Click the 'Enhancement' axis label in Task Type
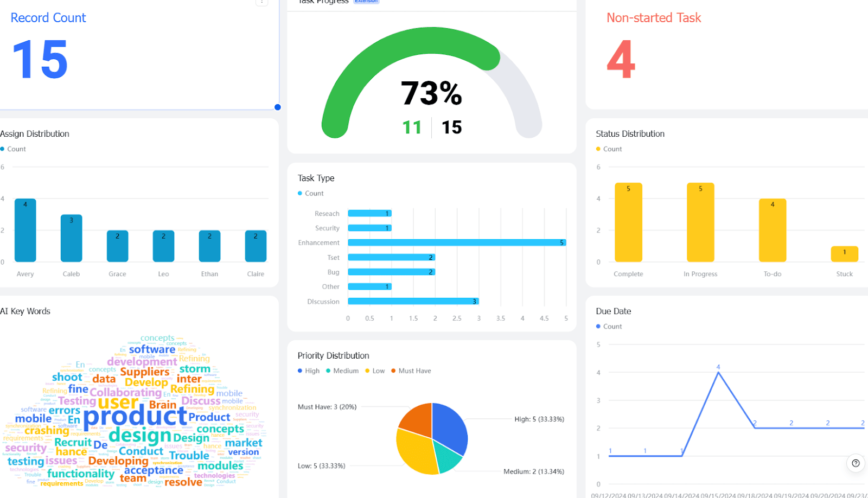868x498 pixels. point(318,243)
